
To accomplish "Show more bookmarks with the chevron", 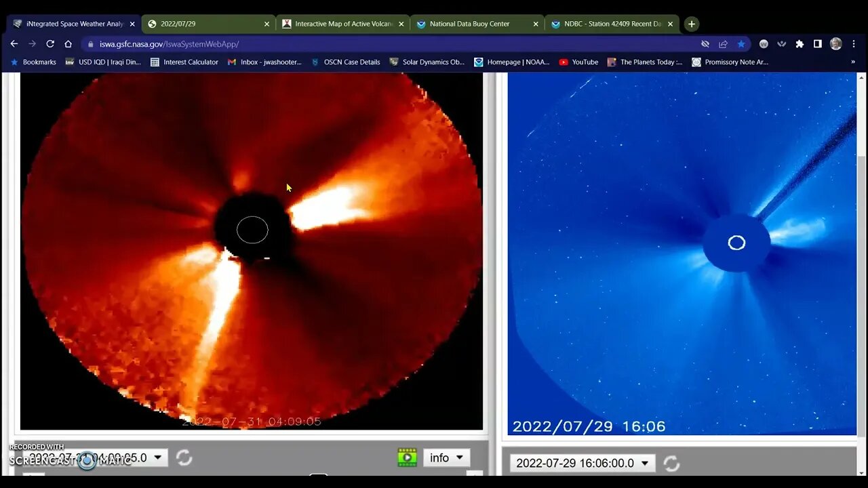I will click(853, 62).
